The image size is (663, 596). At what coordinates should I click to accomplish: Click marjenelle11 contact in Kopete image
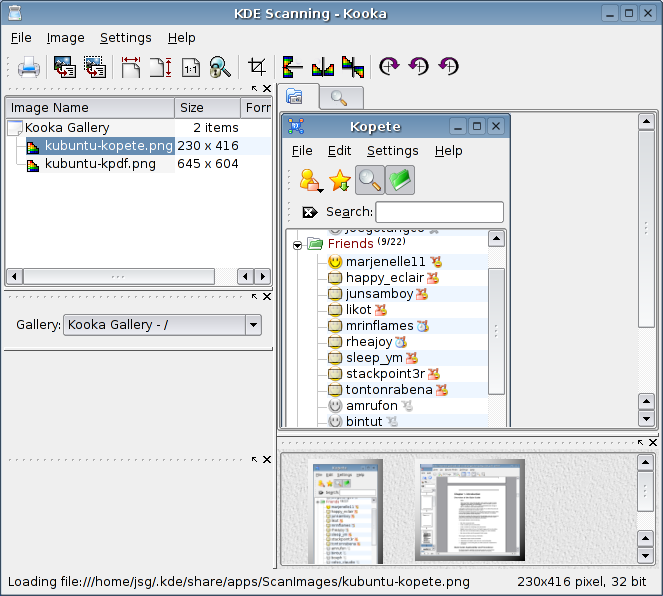pos(385,262)
